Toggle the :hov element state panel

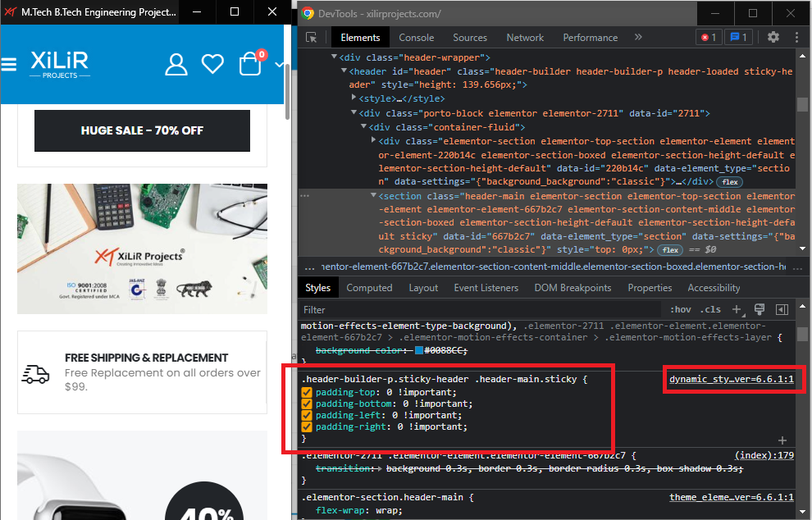[681, 309]
